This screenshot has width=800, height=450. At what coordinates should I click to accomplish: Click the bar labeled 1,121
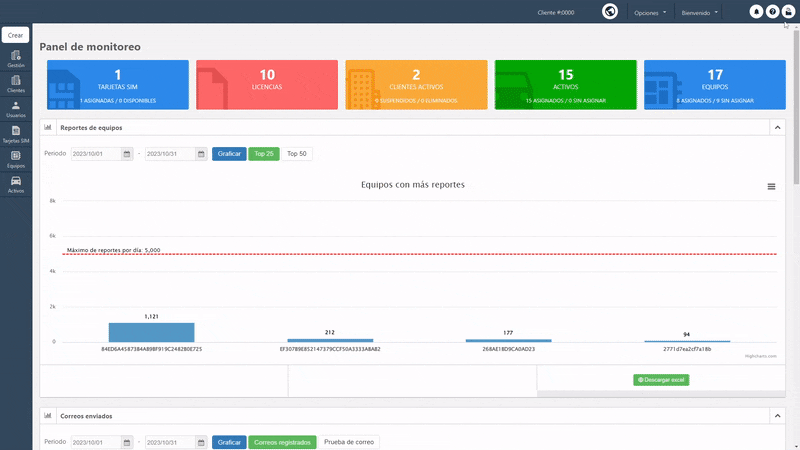[x=152, y=332]
